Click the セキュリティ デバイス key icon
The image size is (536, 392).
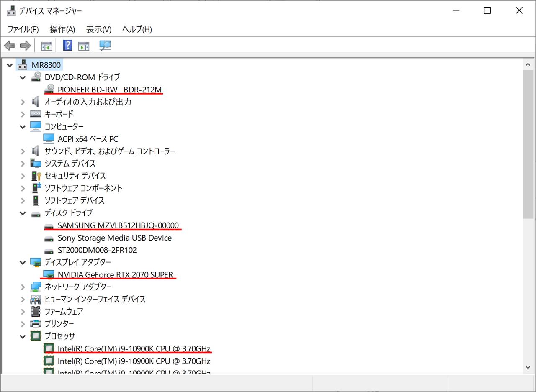point(36,176)
